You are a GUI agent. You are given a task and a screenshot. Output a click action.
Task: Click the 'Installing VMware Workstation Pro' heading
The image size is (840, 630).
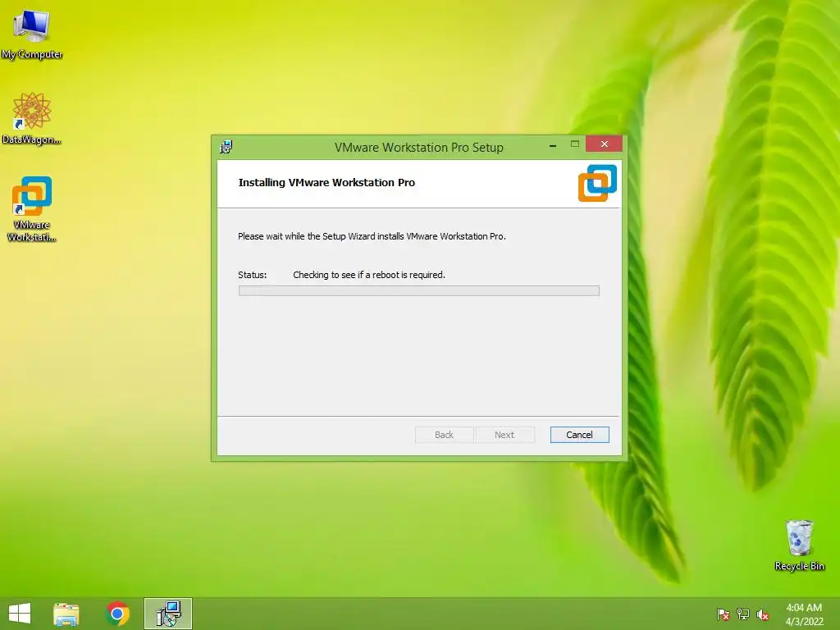pos(326,183)
